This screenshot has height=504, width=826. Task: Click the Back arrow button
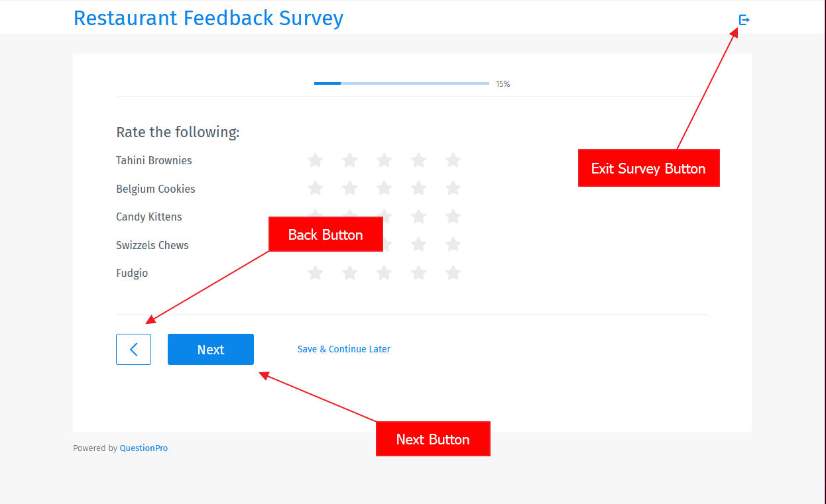pos(133,349)
